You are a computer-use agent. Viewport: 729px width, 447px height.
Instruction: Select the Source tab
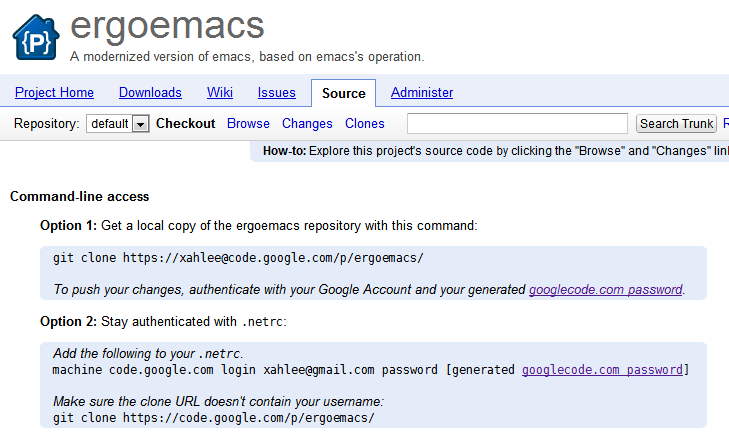[344, 93]
